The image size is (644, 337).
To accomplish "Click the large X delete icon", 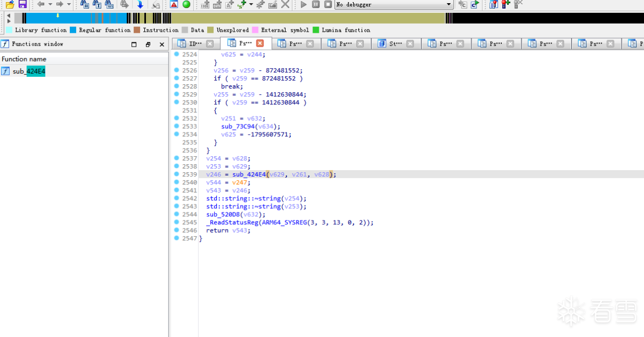I will pyautogui.click(x=285, y=4).
